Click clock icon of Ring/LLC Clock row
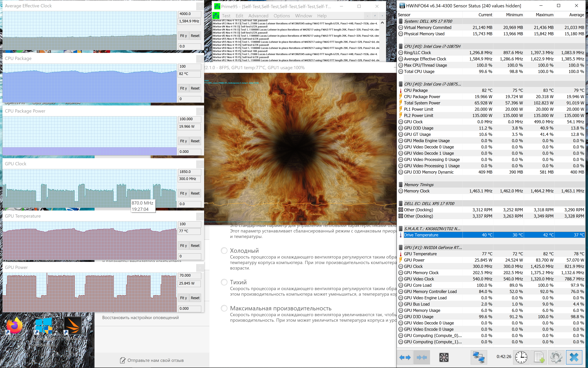This screenshot has height=368, width=588. tap(401, 53)
